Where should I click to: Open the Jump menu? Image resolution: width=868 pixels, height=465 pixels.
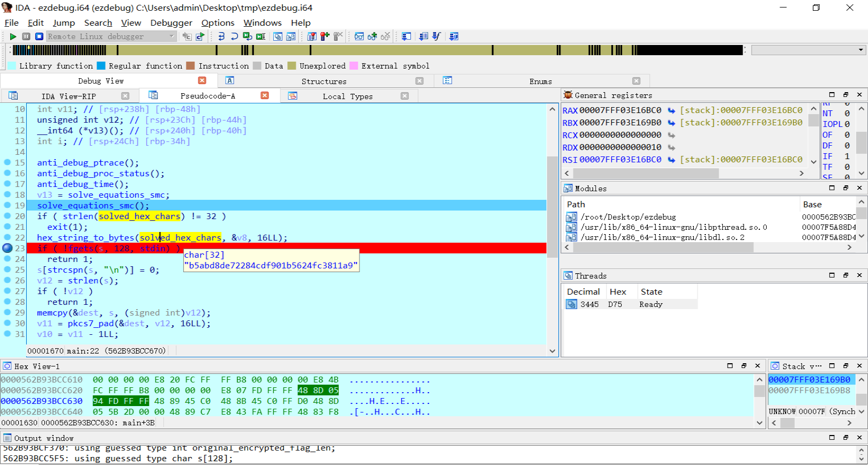click(64, 22)
